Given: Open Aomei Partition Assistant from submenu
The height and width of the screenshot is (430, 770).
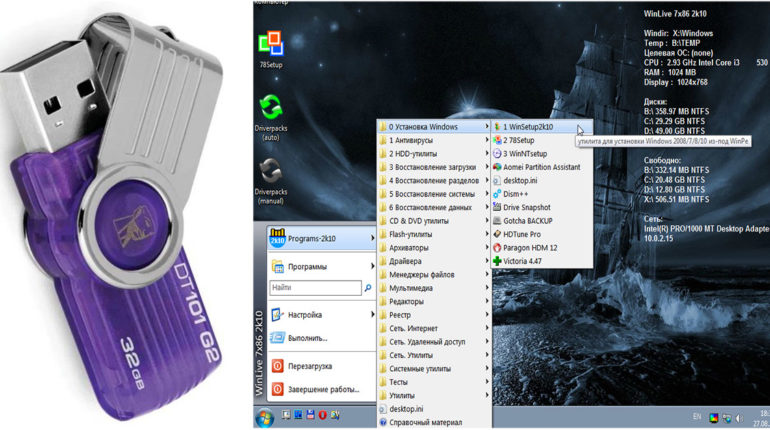Looking at the screenshot, I should (541, 167).
